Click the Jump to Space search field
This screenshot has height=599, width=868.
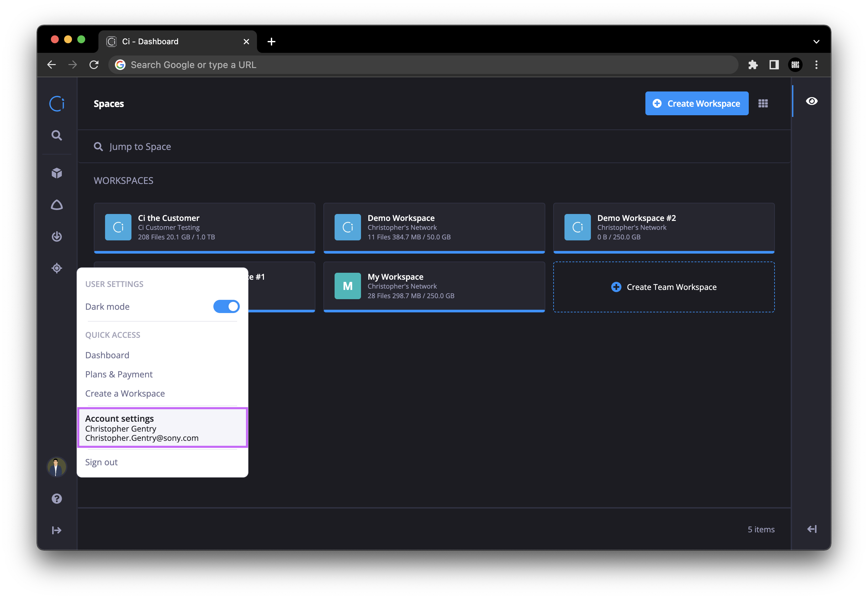click(434, 147)
